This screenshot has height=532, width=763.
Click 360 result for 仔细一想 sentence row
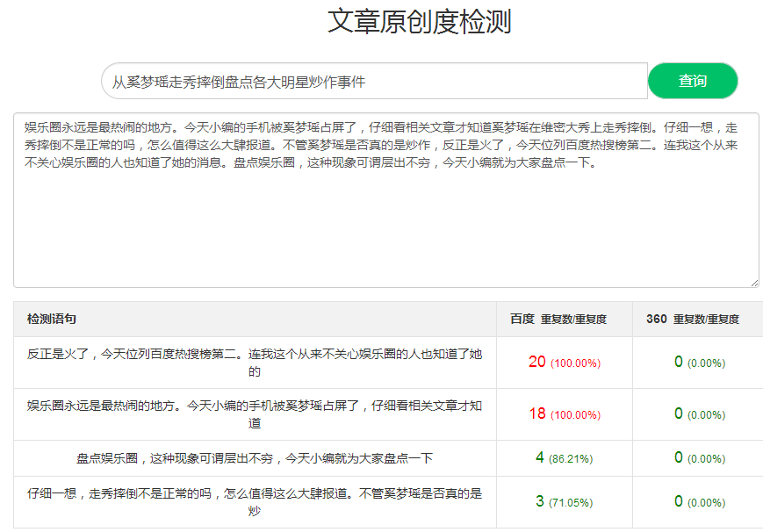[x=679, y=501]
